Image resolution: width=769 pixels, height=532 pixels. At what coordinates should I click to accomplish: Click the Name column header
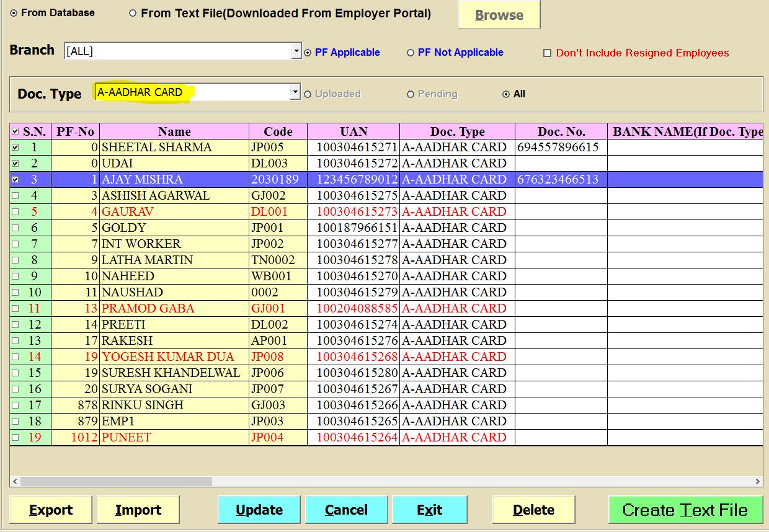[x=174, y=131]
